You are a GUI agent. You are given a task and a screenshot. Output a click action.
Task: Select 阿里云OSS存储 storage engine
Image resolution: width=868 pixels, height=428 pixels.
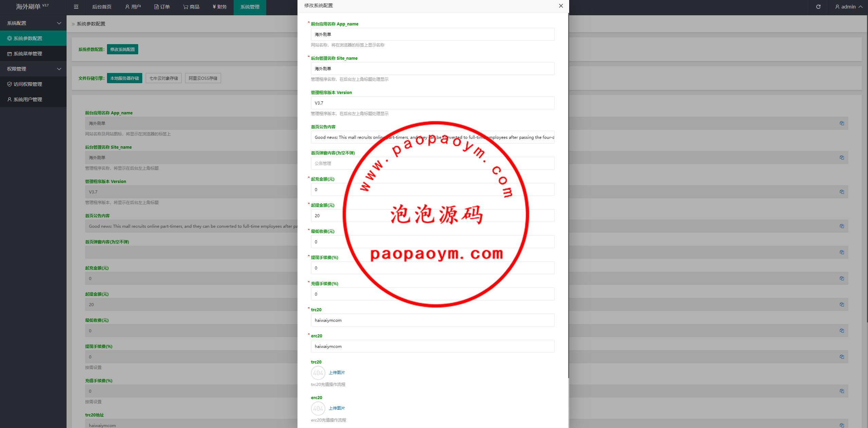pyautogui.click(x=203, y=78)
